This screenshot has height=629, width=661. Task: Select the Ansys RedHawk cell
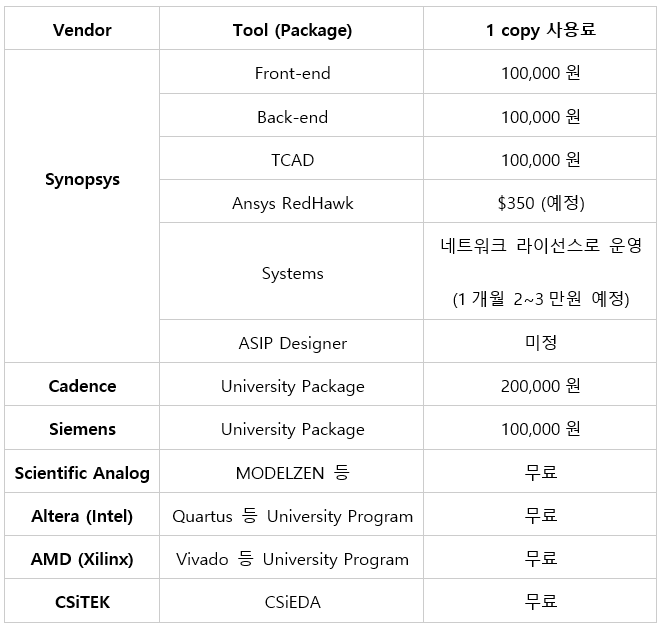(292, 203)
